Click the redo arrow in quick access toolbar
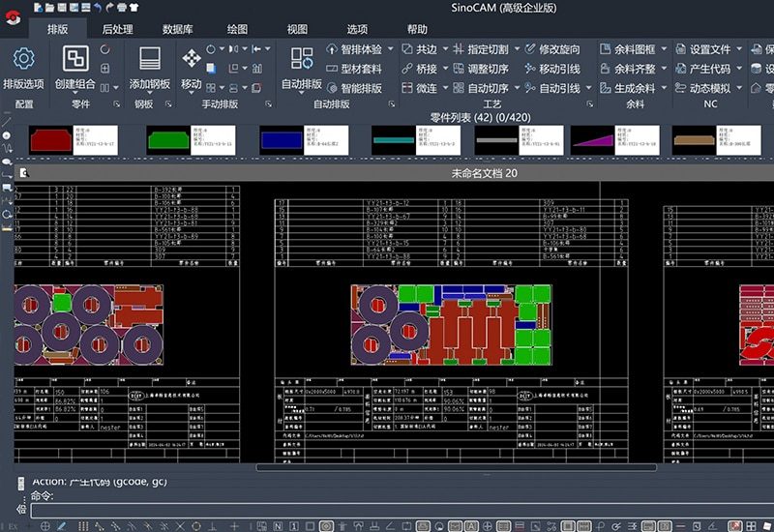The height and width of the screenshot is (532, 774). pos(109,8)
